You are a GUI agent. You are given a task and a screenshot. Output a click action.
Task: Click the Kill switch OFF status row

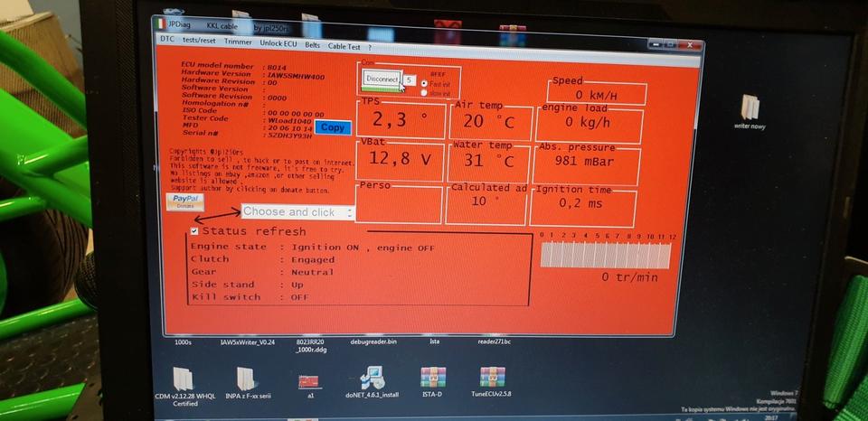click(x=250, y=297)
